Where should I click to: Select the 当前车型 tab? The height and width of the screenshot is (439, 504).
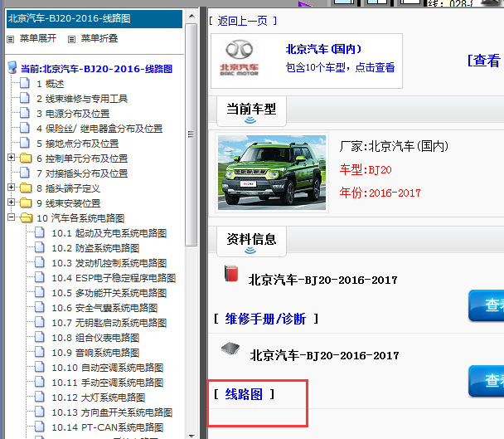[x=251, y=111]
